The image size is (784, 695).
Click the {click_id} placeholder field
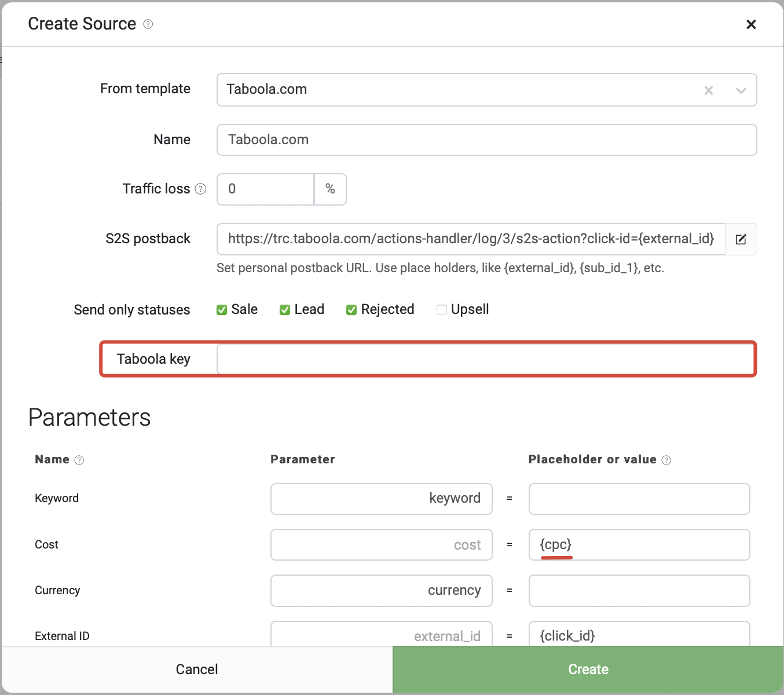(639, 634)
